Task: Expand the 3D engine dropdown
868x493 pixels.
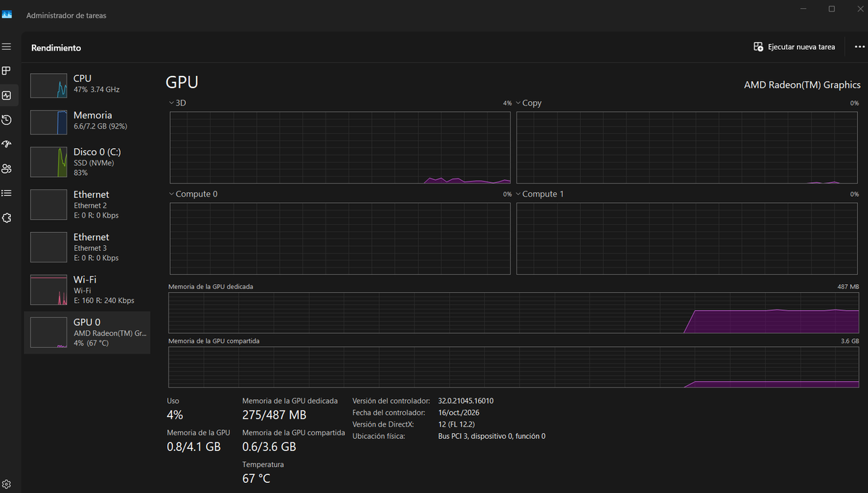Action: point(177,103)
